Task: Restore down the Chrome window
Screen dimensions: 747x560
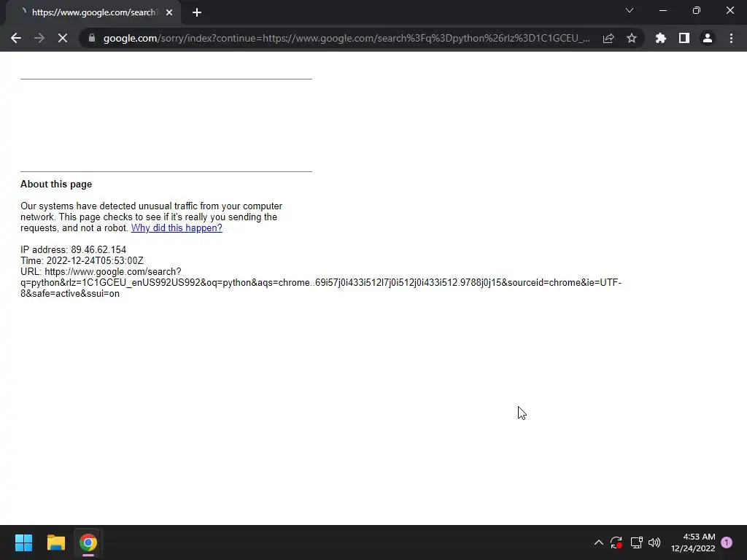Action: (x=697, y=10)
